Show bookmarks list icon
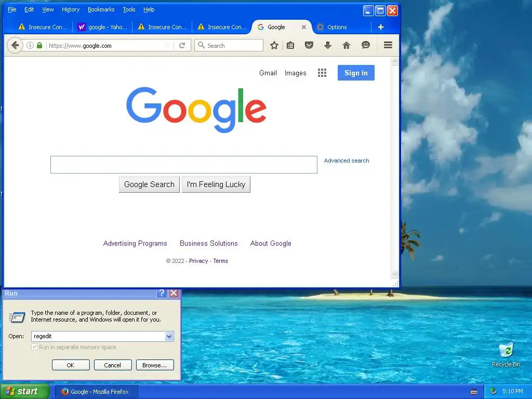The width and height of the screenshot is (532, 399). click(290, 45)
